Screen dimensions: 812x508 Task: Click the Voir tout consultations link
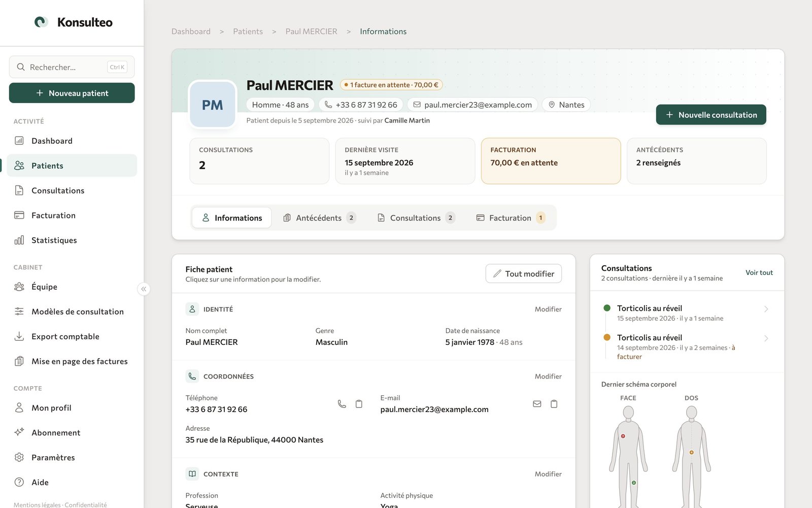(759, 273)
